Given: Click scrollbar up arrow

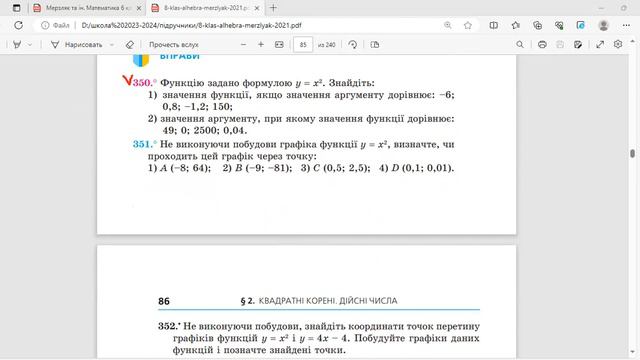Looking at the screenshot, I should click(632, 42).
